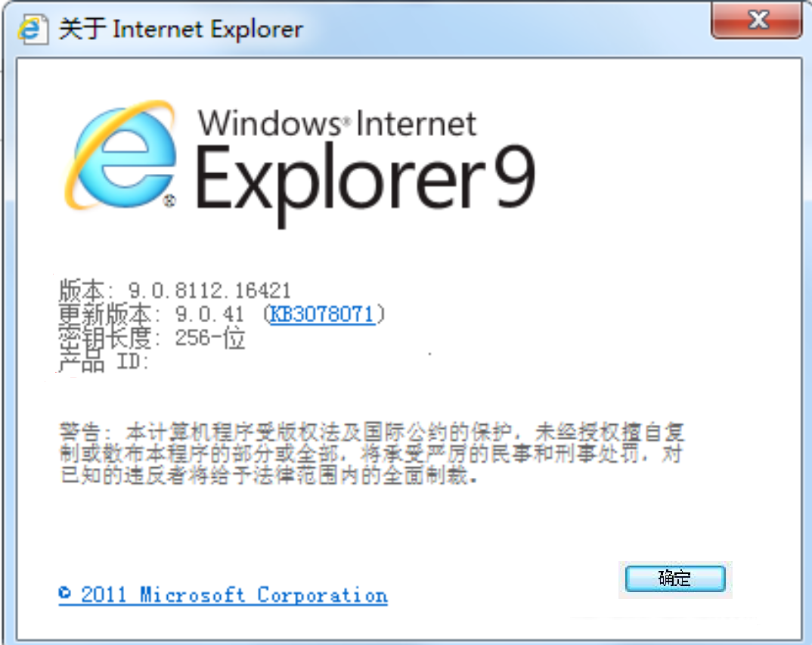Click the 密钥长度 label

(104, 338)
